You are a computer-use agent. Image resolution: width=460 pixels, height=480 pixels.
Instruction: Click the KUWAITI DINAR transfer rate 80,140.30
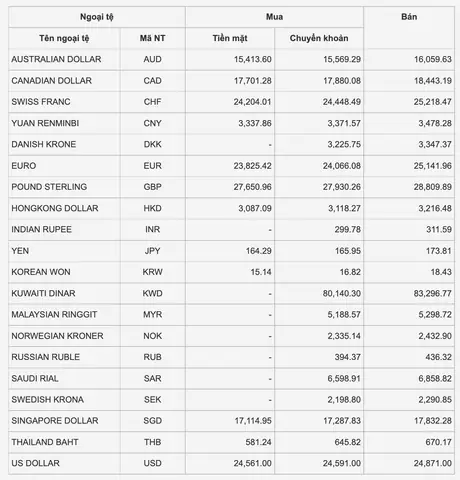342,293
